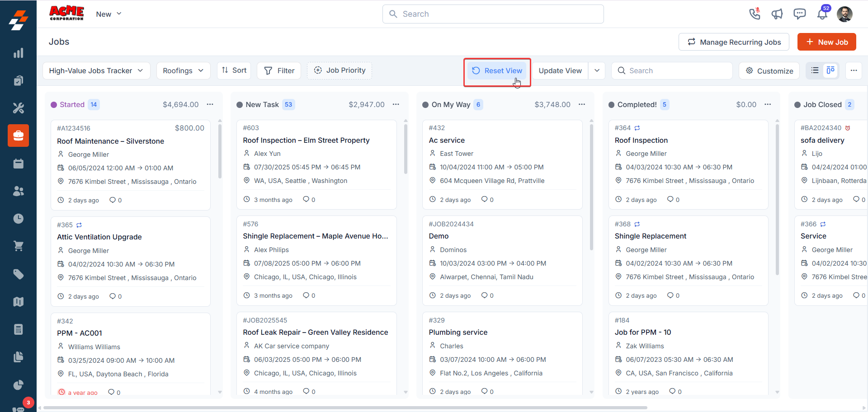The width and height of the screenshot is (868, 412).
Task: Open the chat messages icon
Action: pyautogui.click(x=800, y=14)
